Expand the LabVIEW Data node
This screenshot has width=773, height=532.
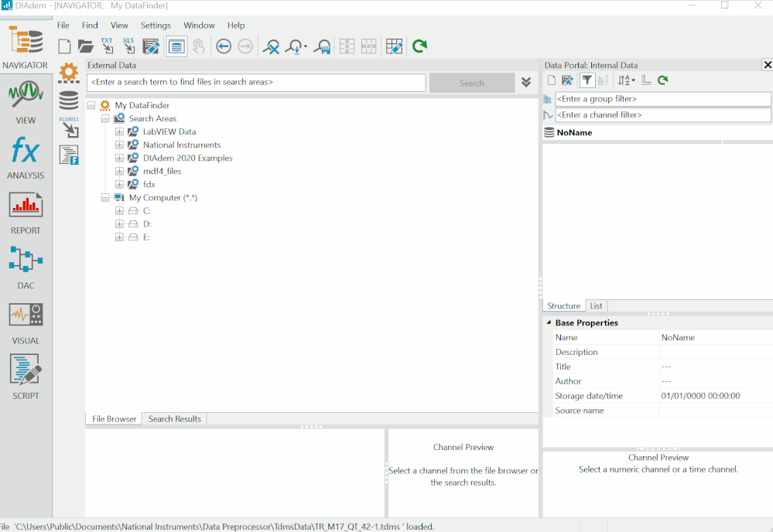click(119, 132)
